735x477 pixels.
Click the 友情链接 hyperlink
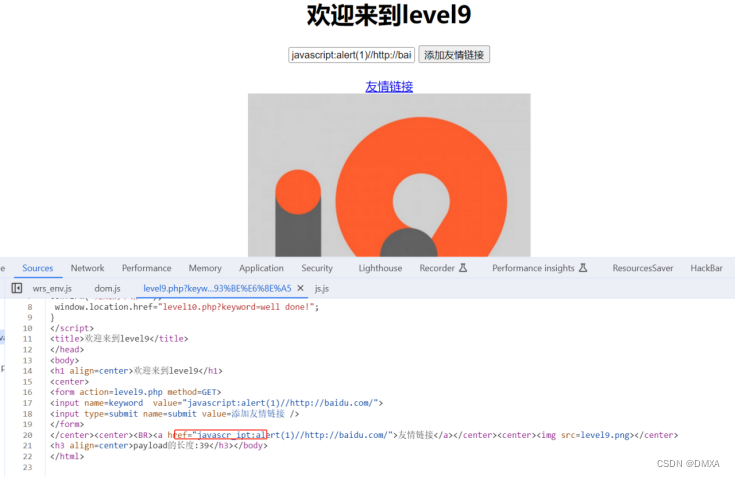tap(389, 86)
